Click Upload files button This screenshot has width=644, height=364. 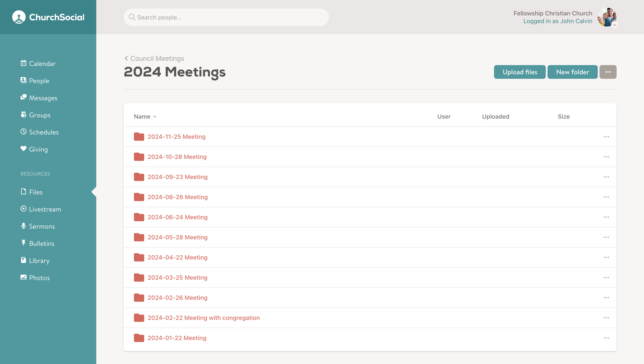pos(520,72)
